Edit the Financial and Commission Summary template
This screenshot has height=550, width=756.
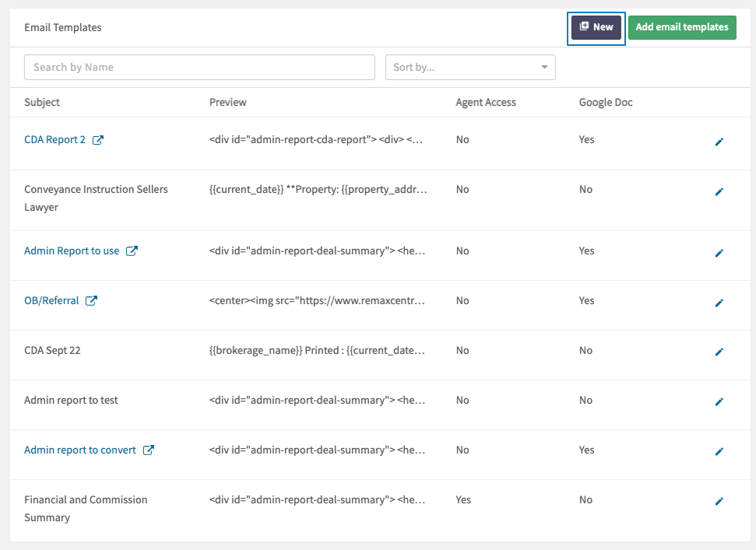click(x=719, y=502)
